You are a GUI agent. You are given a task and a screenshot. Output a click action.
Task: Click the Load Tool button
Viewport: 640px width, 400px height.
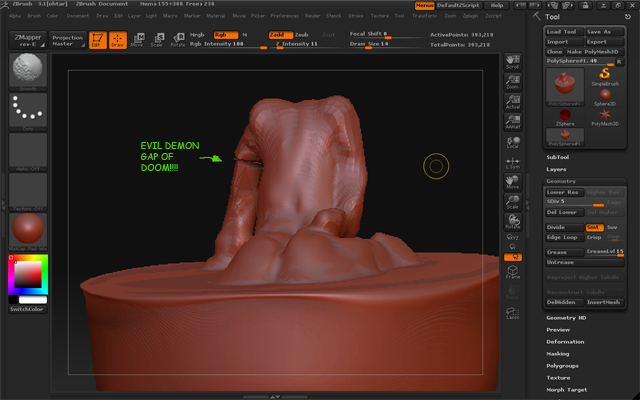tap(564, 32)
